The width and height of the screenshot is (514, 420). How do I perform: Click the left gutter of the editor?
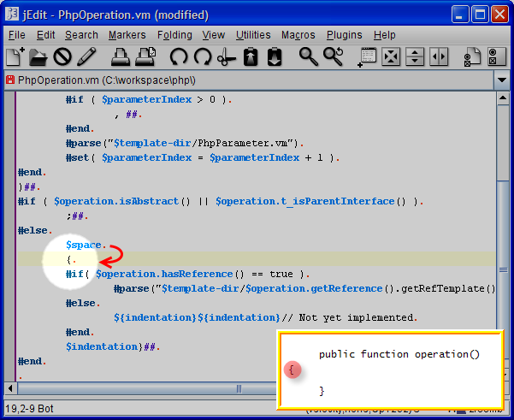coord(9,236)
